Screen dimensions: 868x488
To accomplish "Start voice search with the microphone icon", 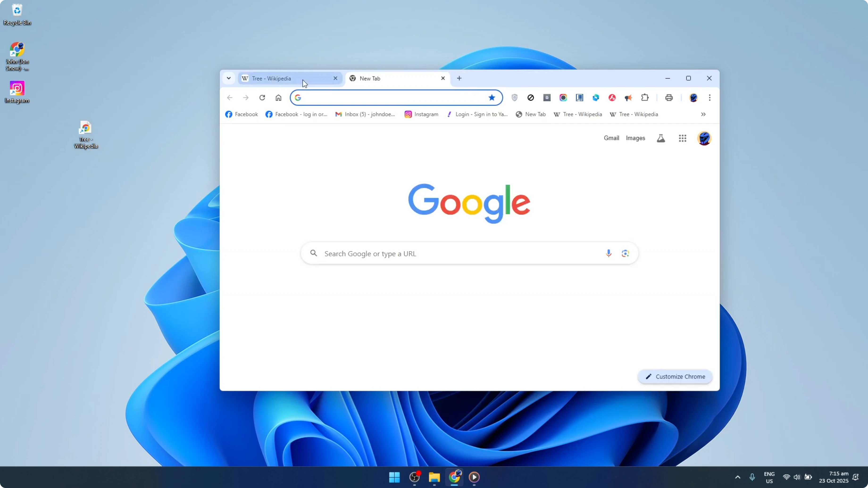I will pyautogui.click(x=609, y=253).
